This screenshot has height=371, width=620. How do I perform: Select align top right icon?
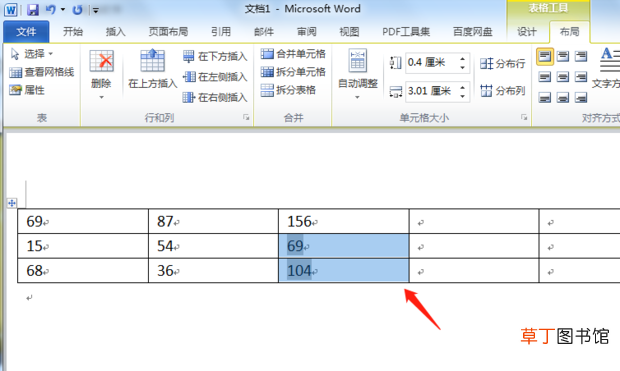(x=581, y=56)
